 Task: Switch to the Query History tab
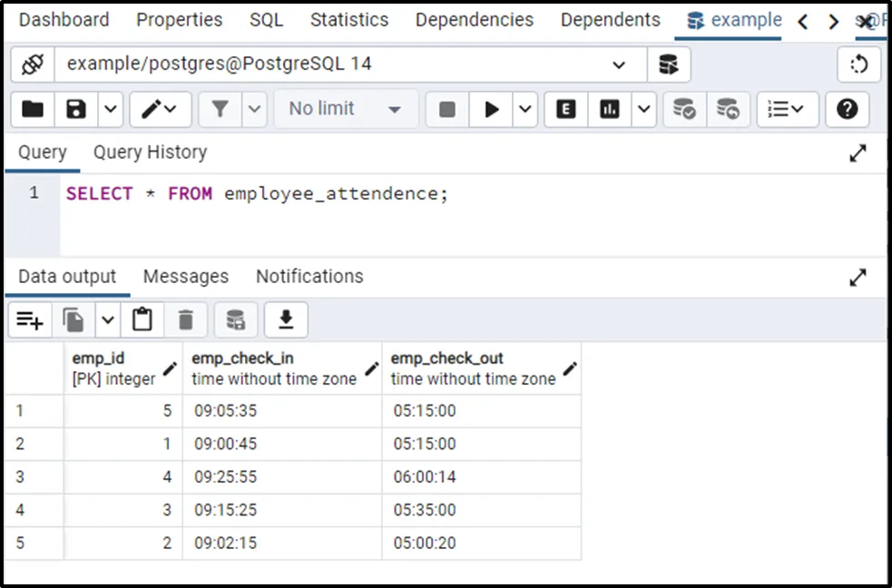150,152
